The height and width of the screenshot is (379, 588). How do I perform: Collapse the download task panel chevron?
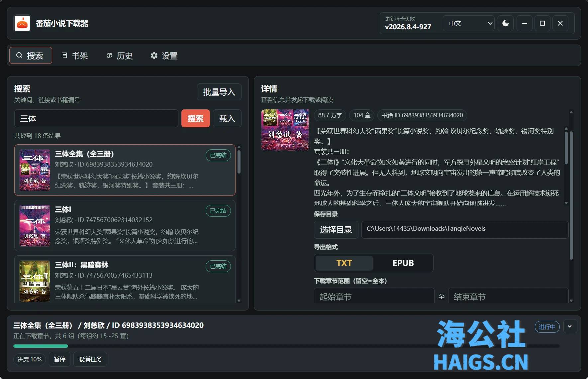tap(570, 326)
